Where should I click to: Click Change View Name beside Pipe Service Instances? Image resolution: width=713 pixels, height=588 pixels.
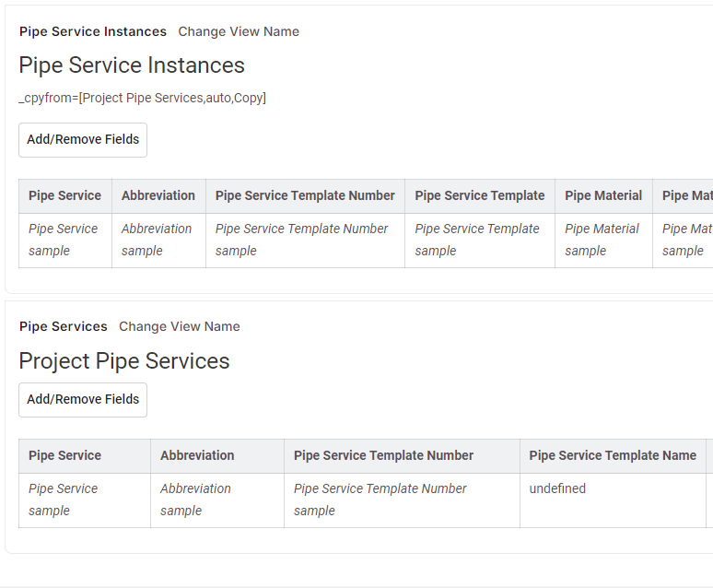coord(239,31)
